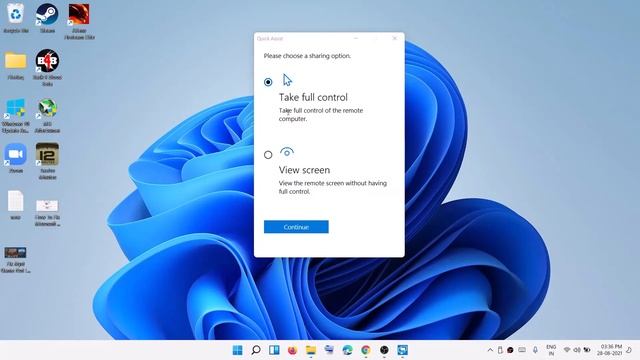The image size is (640, 360).
Task: Open File Explorer from the taskbar
Action: 311,350
